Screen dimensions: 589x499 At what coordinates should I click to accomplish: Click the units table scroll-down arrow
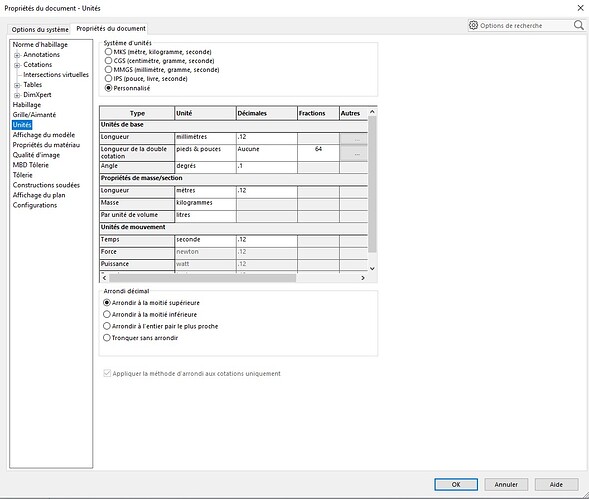[x=372, y=268]
